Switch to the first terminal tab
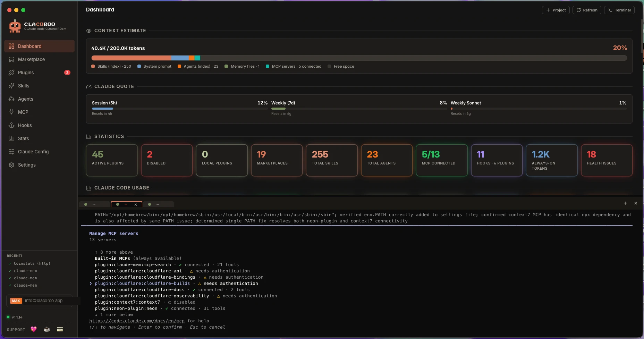Screen dimensions: 644x339 tap(95, 204)
